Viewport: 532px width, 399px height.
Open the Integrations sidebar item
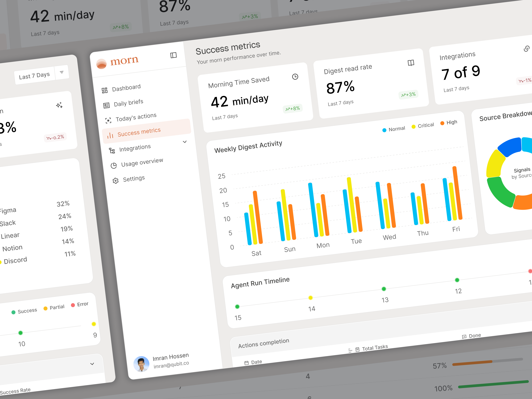coord(135,148)
